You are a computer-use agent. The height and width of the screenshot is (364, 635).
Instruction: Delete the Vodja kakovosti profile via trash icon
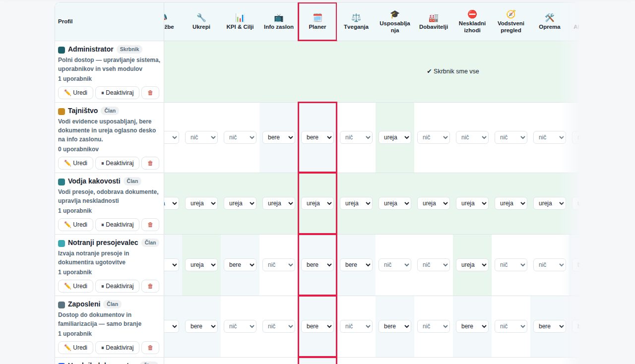(x=150, y=225)
